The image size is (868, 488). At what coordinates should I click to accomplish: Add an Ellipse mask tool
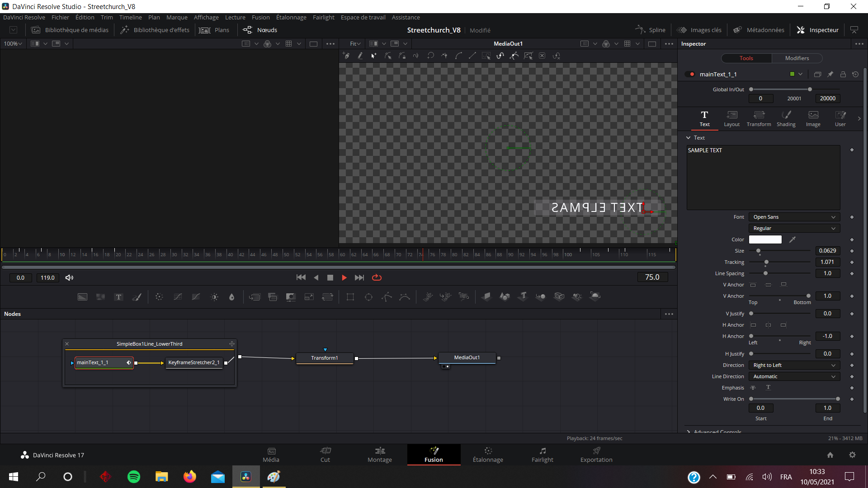pos(368,297)
